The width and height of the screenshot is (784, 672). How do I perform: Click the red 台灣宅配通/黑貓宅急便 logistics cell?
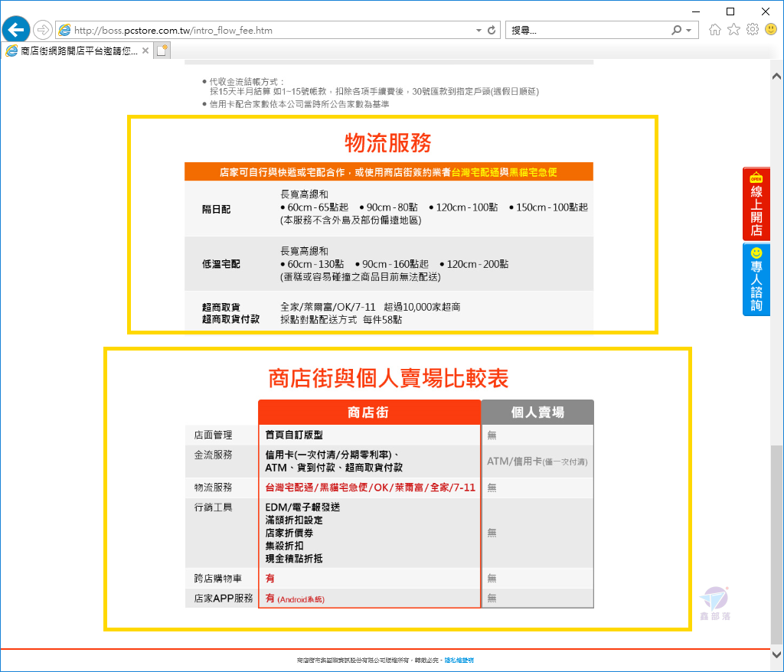pos(370,488)
